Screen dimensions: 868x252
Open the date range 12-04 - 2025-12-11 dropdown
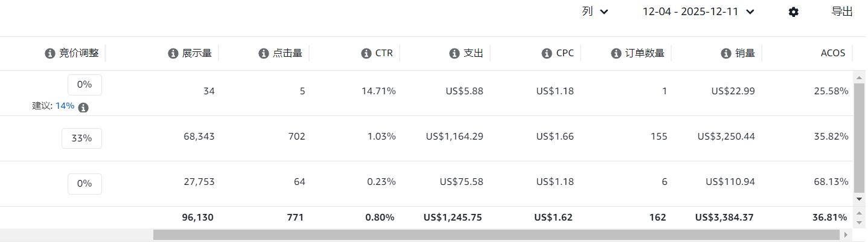pyautogui.click(x=698, y=11)
